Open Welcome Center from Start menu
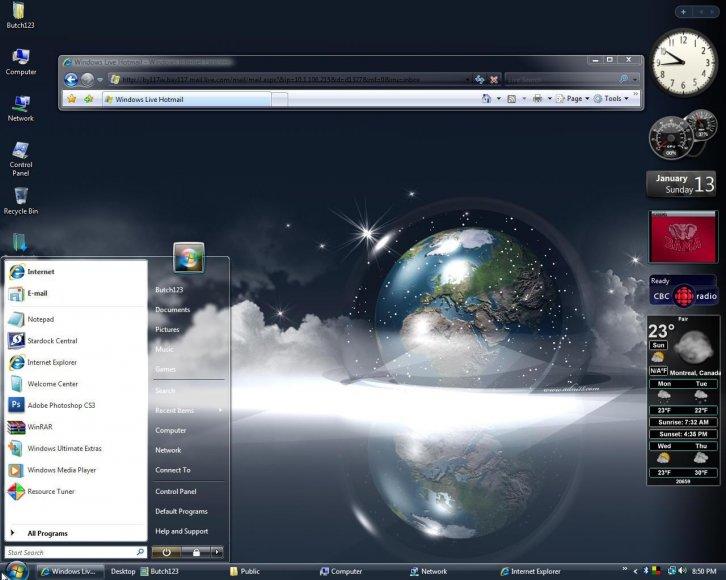The height and width of the screenshot is (580, 726). [x=76, y=384]
